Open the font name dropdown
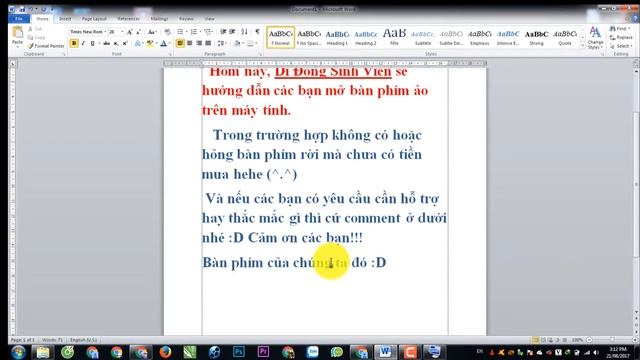 tap(105, 32)
